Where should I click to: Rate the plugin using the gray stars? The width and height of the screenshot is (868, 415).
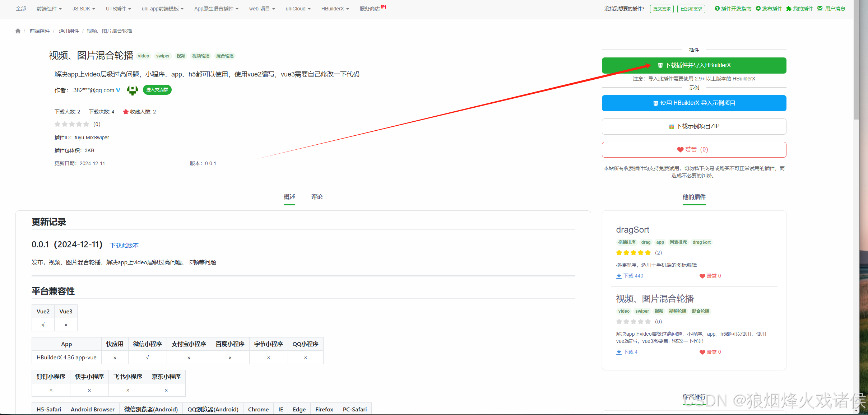pyautogui.click(x=72, y=124)
